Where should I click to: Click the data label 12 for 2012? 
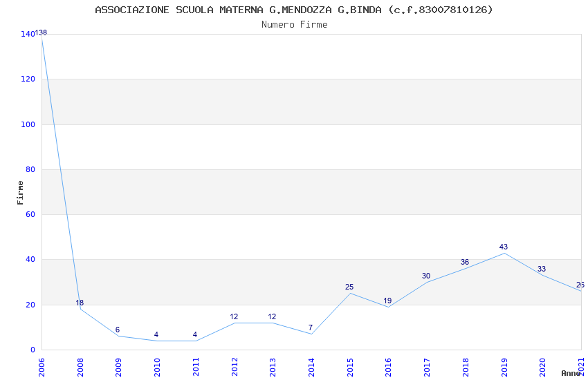[234, 316]
